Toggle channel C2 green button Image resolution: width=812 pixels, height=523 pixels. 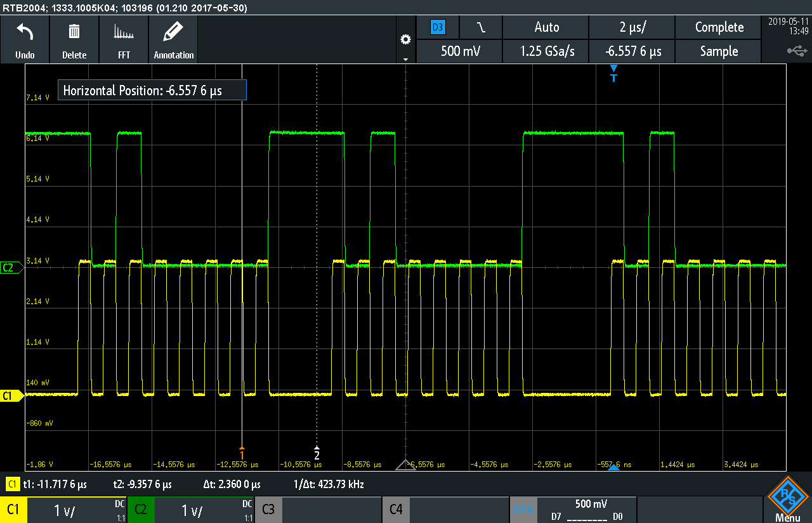pyautogui.click(x=141, y=510)
